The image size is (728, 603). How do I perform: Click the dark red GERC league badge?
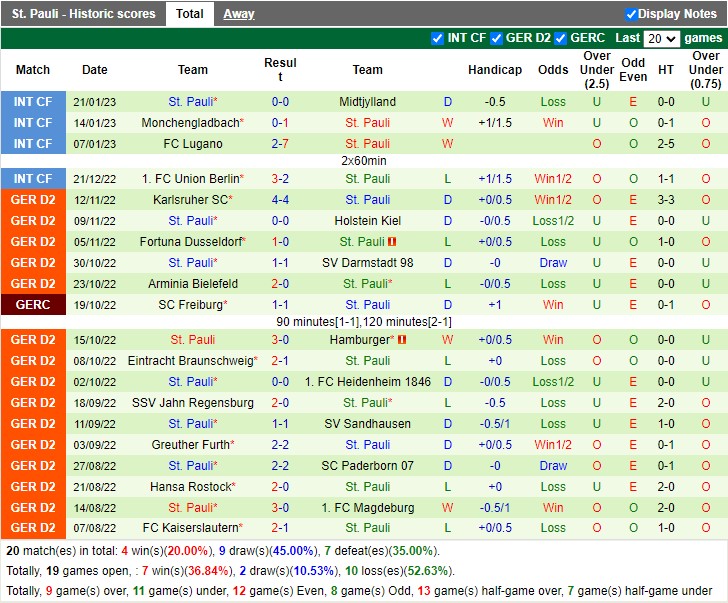(x=33, y=305)
